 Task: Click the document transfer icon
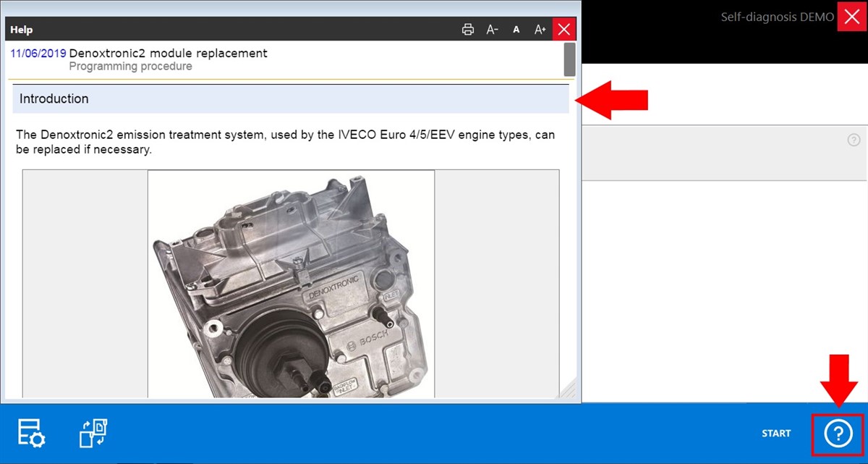[x=93, y=432]
